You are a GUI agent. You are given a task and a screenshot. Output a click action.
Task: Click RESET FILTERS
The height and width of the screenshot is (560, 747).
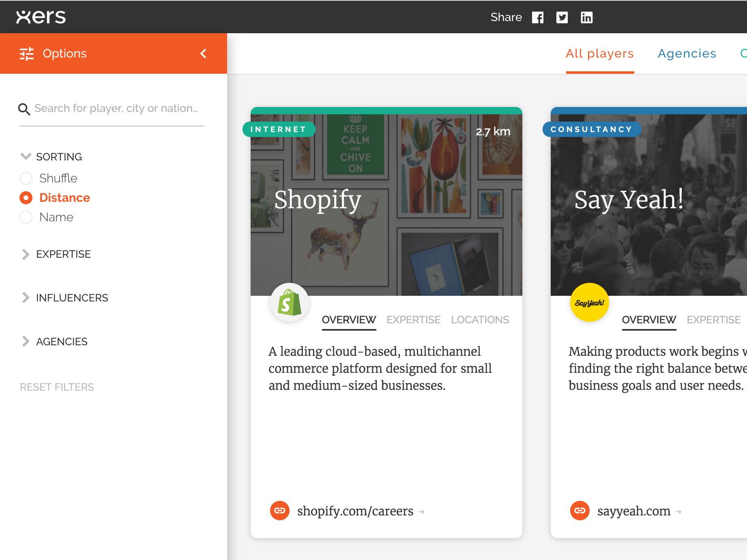coord(56,387)
